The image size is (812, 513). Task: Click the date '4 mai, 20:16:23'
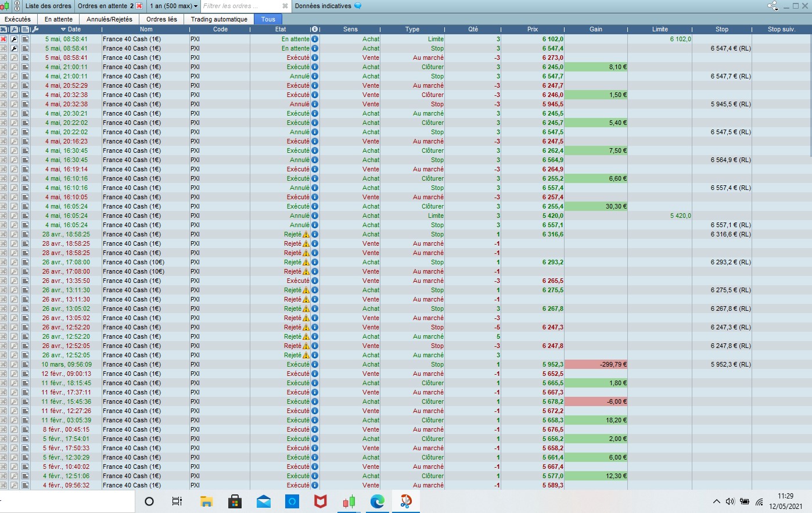point(66,141)
